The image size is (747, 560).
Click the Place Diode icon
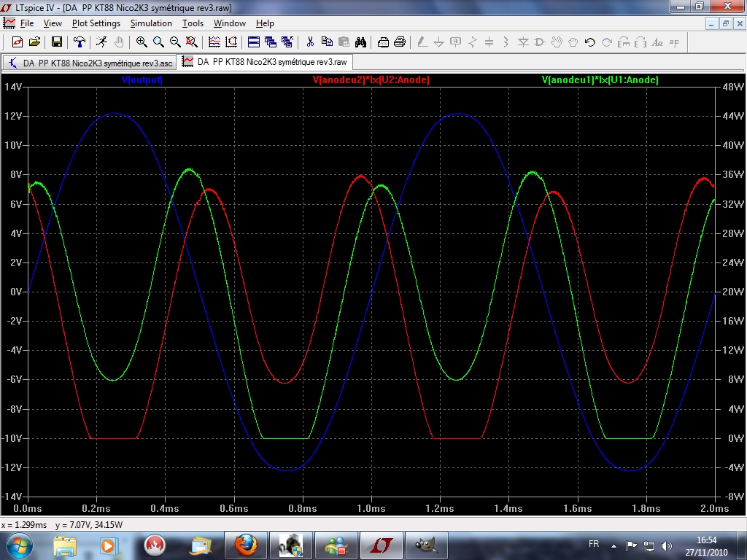(x=523, y=42)
